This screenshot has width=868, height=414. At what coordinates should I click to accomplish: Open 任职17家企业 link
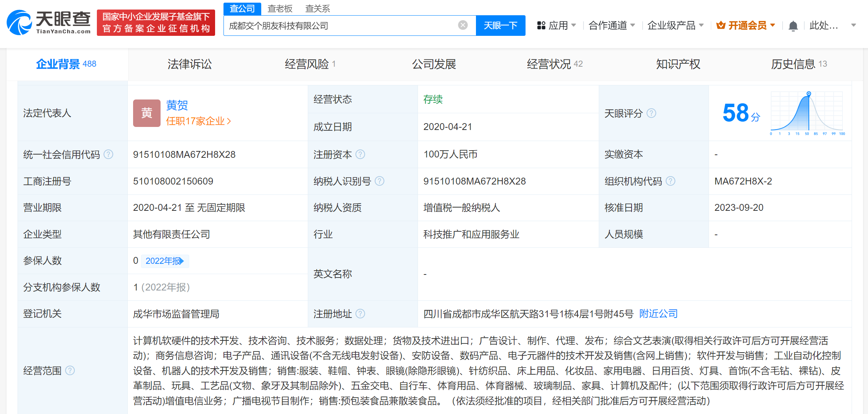(198, 121)
